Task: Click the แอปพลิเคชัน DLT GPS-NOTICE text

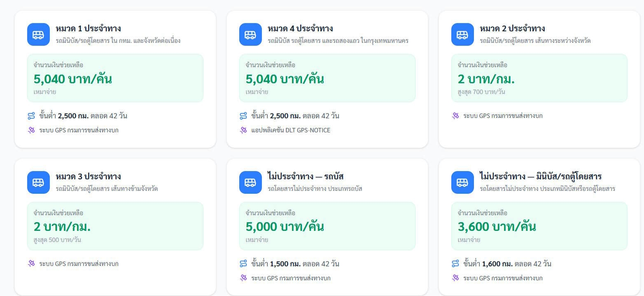Action: (291, 130)
